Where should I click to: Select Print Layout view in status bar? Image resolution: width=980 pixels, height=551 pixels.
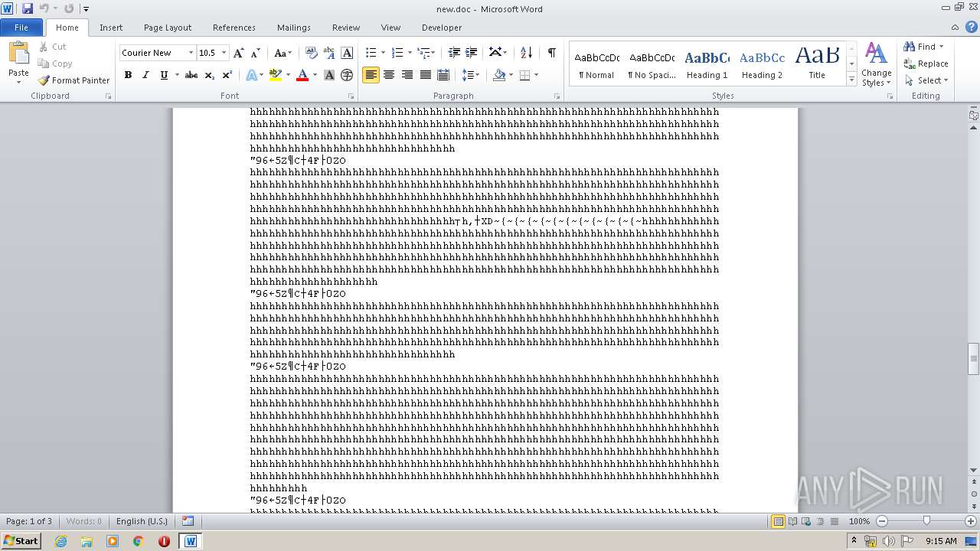(778, 521)
